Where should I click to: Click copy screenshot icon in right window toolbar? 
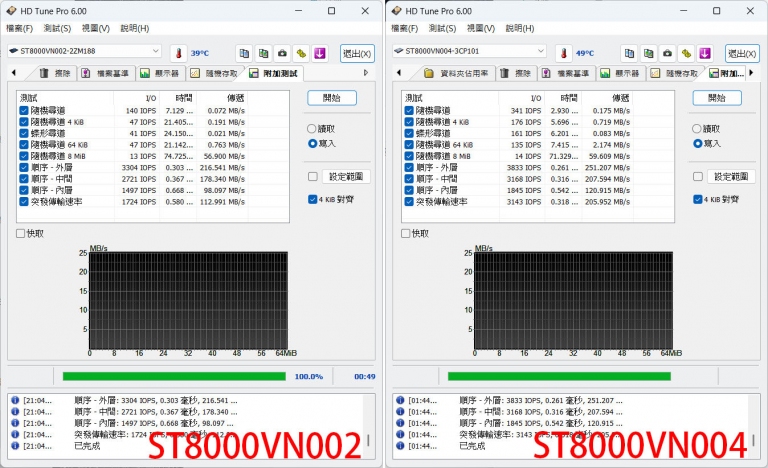coord(648,53)
